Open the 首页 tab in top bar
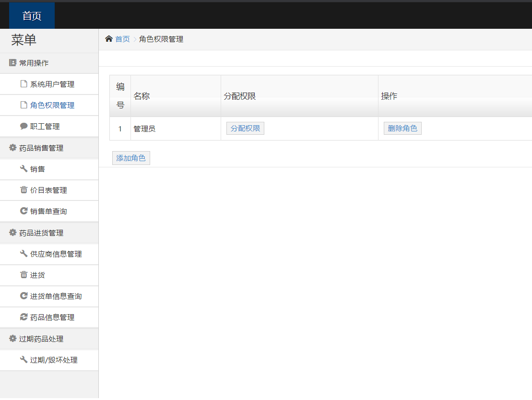532x400 pixels. tap(32, 16)
